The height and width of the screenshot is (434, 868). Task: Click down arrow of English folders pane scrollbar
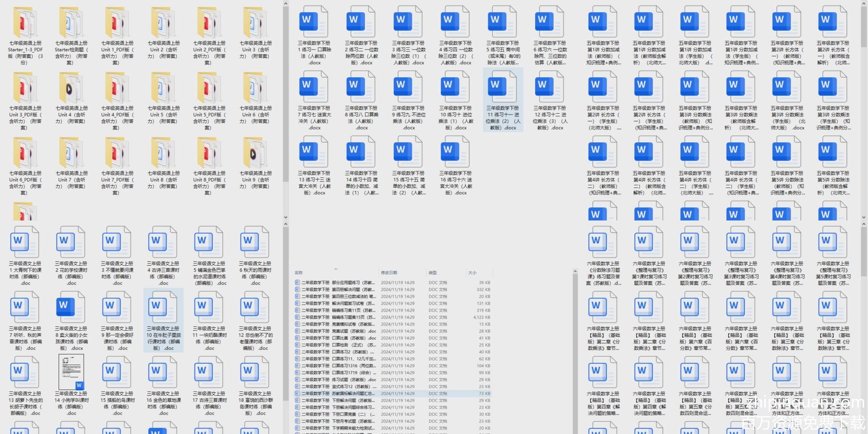(x=286, y=217)
